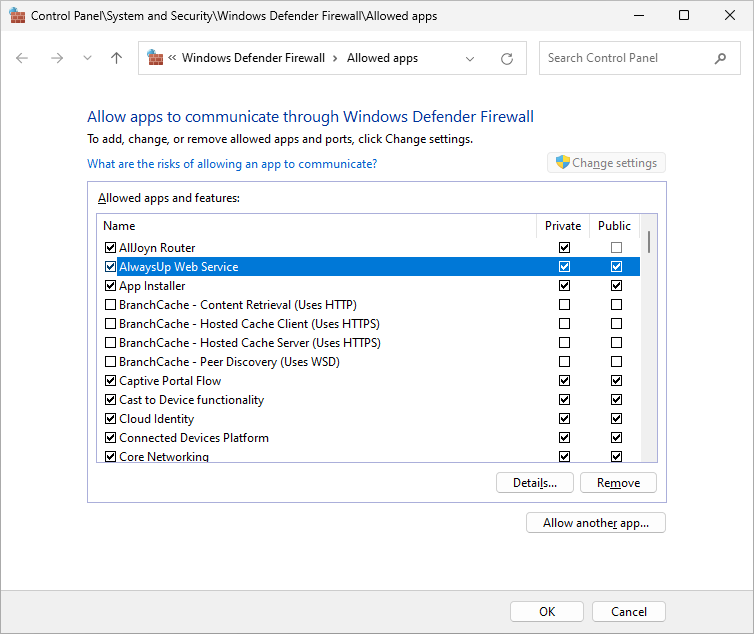Toggle App Installer Private checkbox

(564, 286)
